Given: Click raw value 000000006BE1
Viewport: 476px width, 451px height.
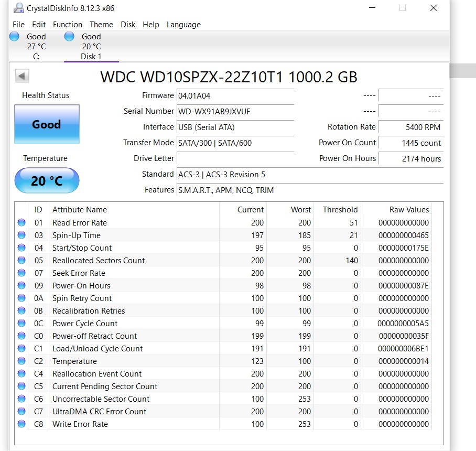Looking at the screenshot, I should click(x=403, y=349).
